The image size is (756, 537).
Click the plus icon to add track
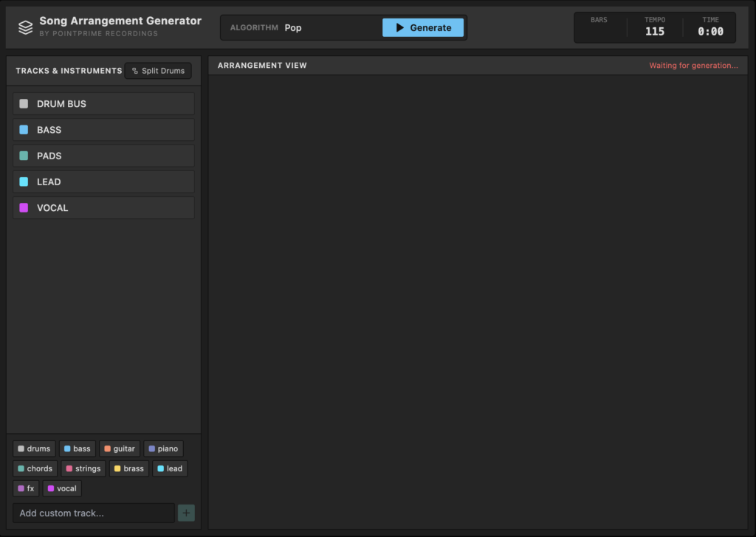(x=186, y=513)
